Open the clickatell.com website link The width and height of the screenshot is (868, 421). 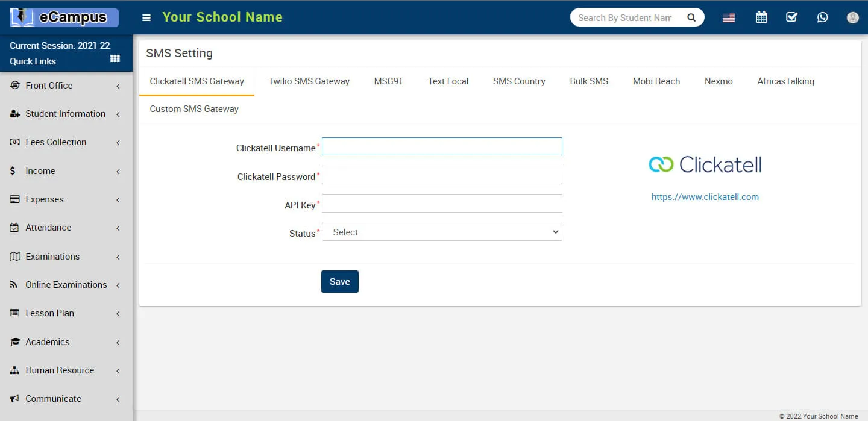click(705, 197)
